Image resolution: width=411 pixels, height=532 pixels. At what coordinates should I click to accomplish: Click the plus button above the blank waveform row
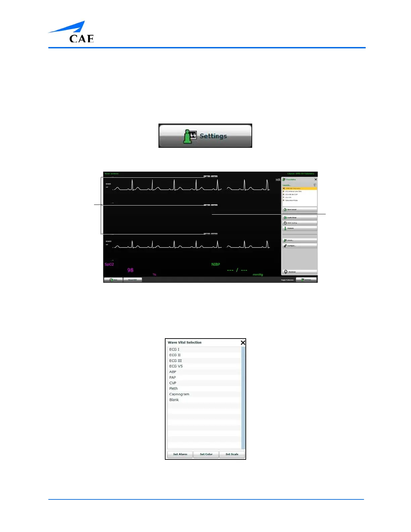[x=207, y=205]
